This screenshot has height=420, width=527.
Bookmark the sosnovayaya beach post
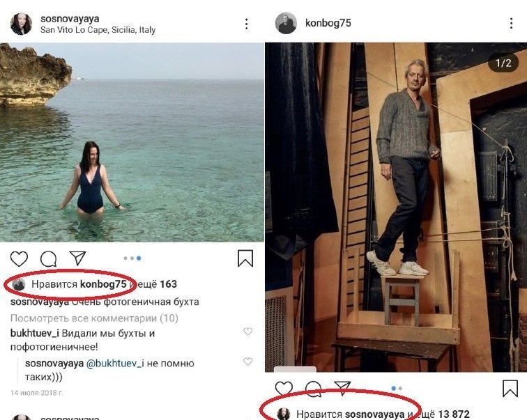pos(245,259)
